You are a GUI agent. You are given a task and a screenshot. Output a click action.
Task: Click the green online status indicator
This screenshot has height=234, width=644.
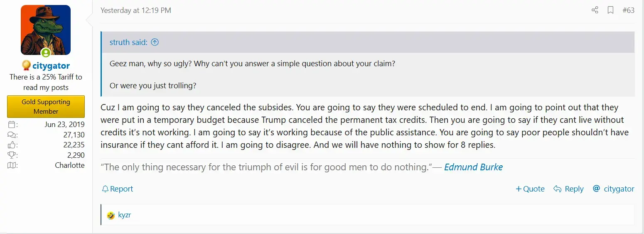pos(46,53)
